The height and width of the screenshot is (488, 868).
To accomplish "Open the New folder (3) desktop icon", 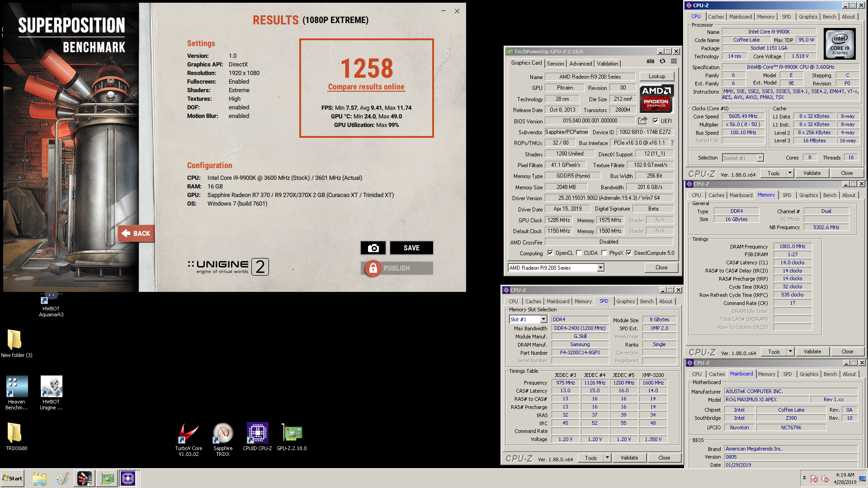I will point(16,343).
